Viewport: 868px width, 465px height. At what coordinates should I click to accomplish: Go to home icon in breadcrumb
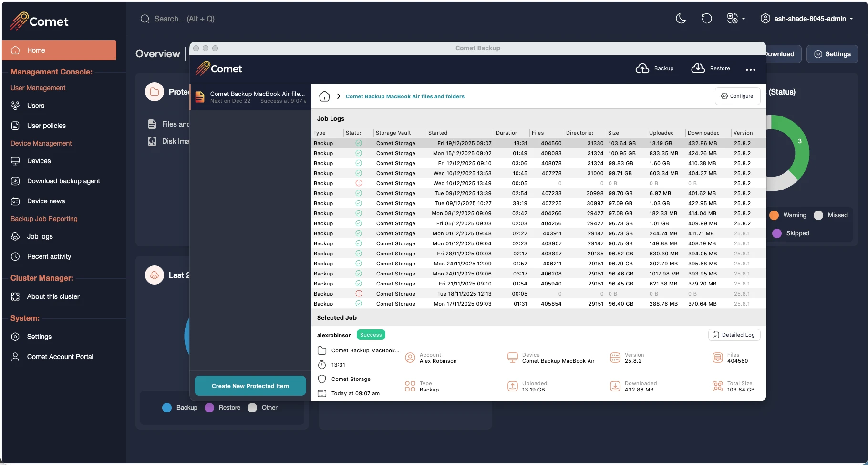324,96
